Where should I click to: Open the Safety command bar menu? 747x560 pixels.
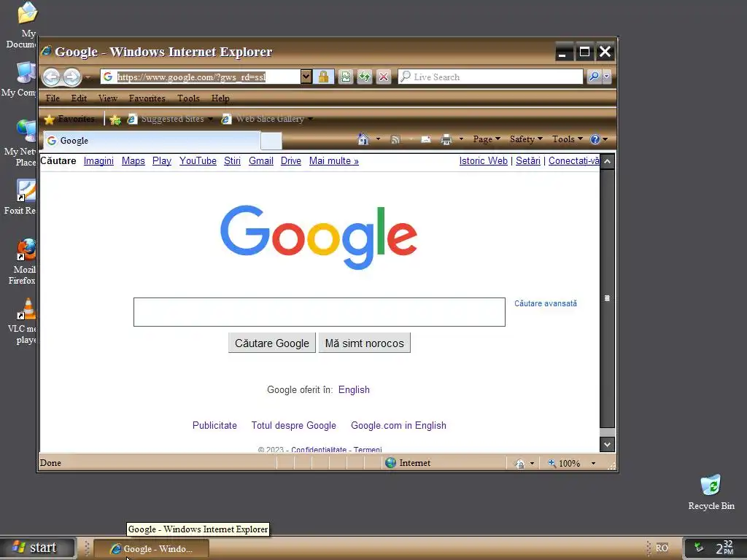point(526,139)
